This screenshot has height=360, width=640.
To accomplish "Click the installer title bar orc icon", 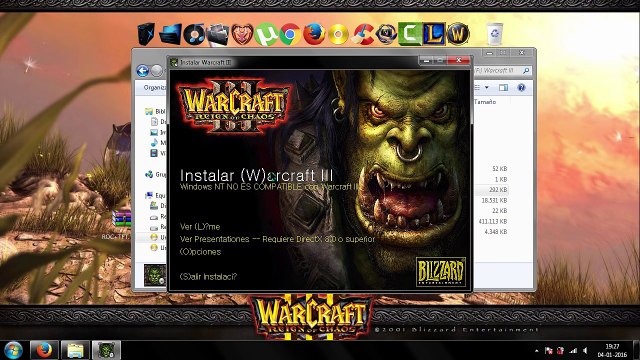I will pos(174,62).
